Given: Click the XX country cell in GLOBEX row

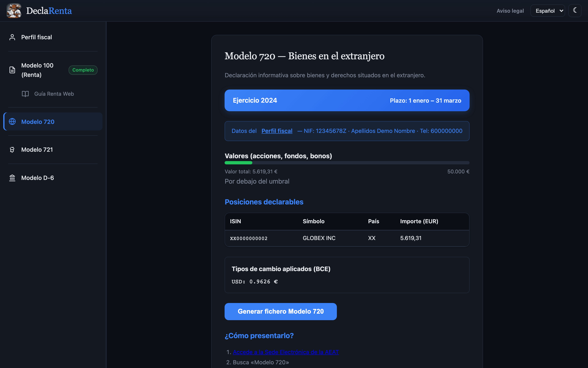Looking at the screenshot, I should (372, 238).
